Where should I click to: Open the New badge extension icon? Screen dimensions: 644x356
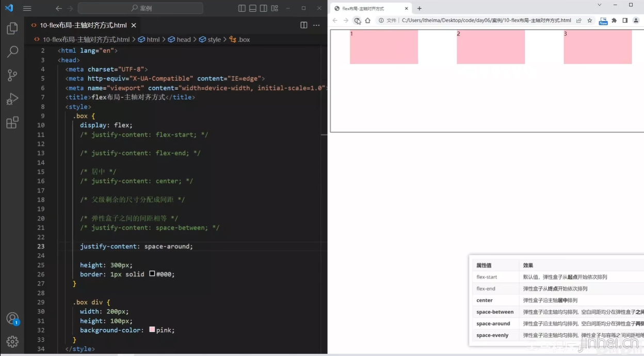coord(603,21)
